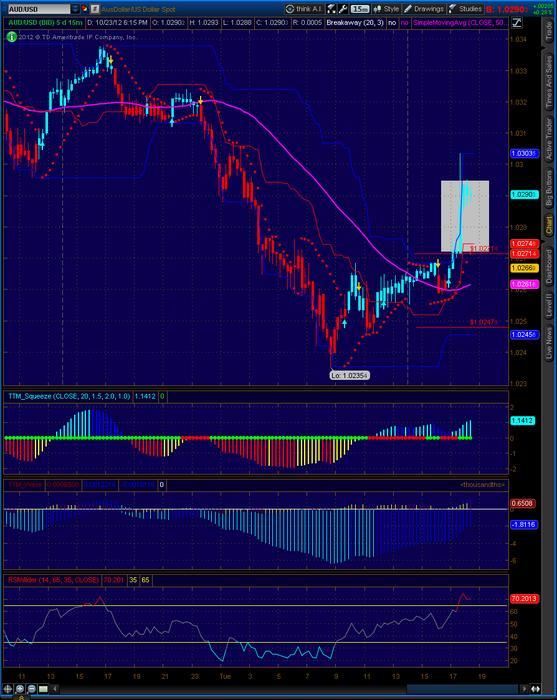
Task: Click the 1.0303 blue price bubble
Action: [x=525, y=153]
